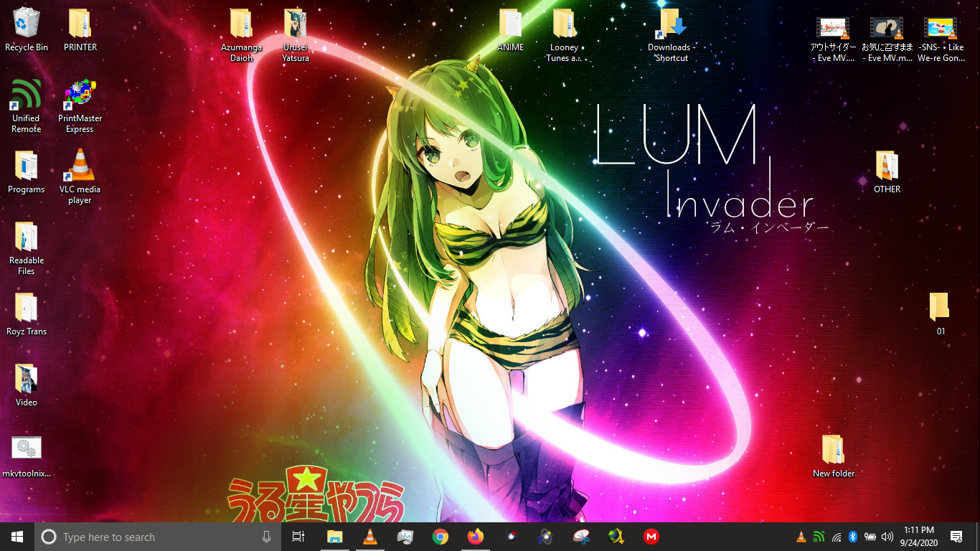Select the PRINTER folder on desktop
This screenshot has height=551, width=980.
(80, 30)
